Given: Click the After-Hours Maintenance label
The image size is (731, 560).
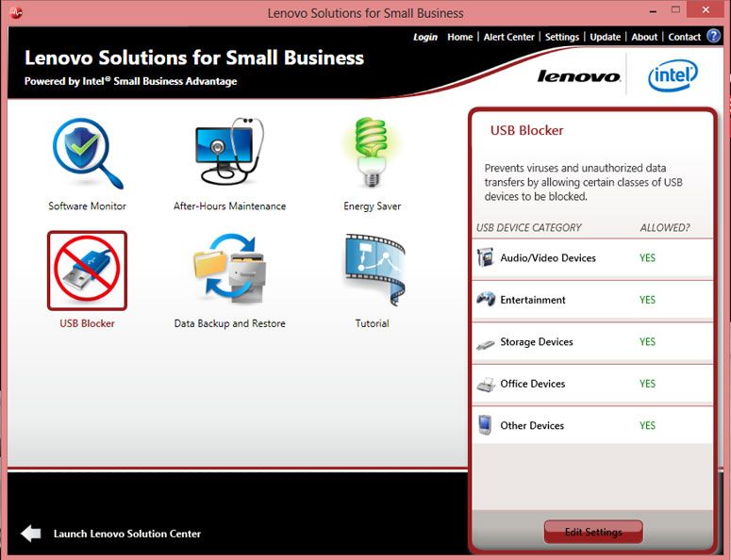Looking at the screenshot, I should tap(229, 206).
